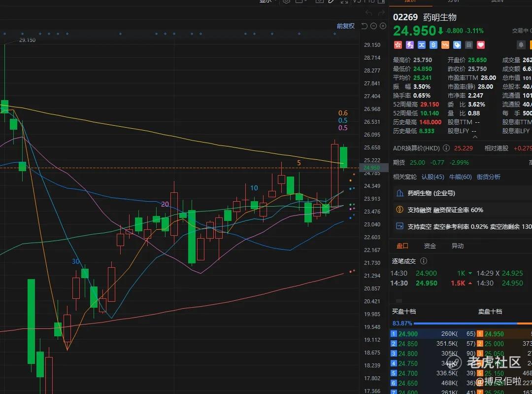
Task: Click the stock name 药明生物
Action: click(440, 17)
